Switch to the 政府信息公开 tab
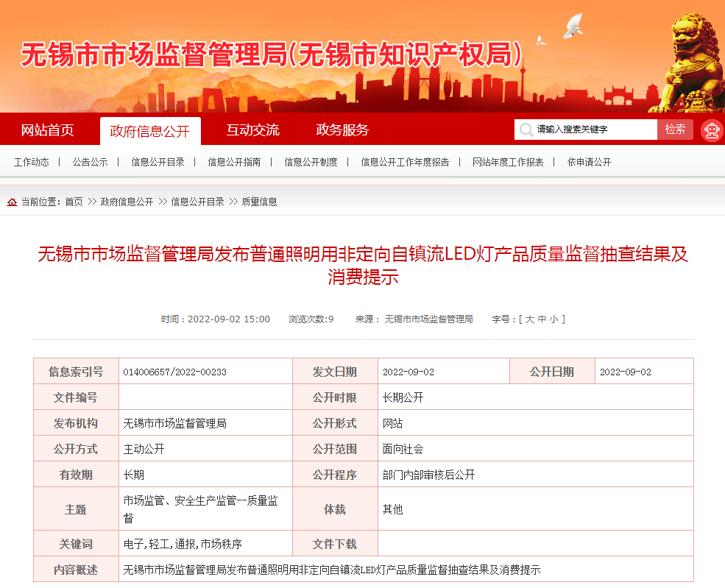 [x=149, y=131]
